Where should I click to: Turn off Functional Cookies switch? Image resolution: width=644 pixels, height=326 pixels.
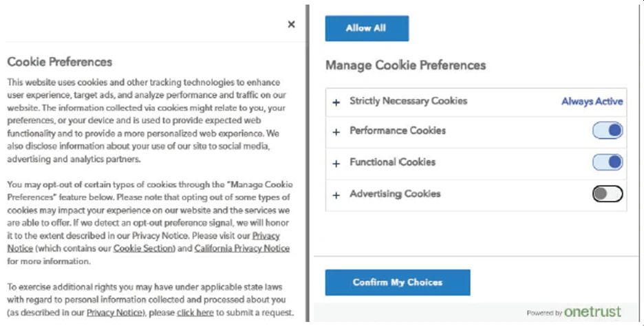point(608,162)
